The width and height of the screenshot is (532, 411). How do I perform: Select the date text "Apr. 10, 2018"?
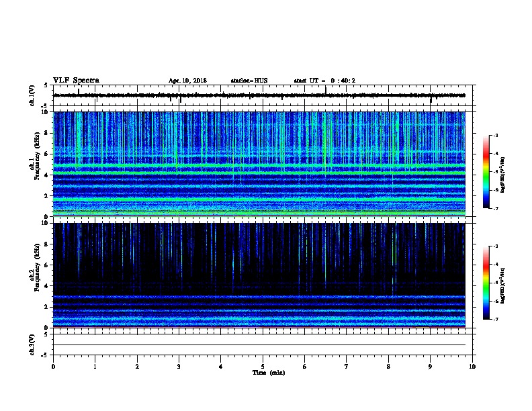pyautogui.click(x=187, y=81)
